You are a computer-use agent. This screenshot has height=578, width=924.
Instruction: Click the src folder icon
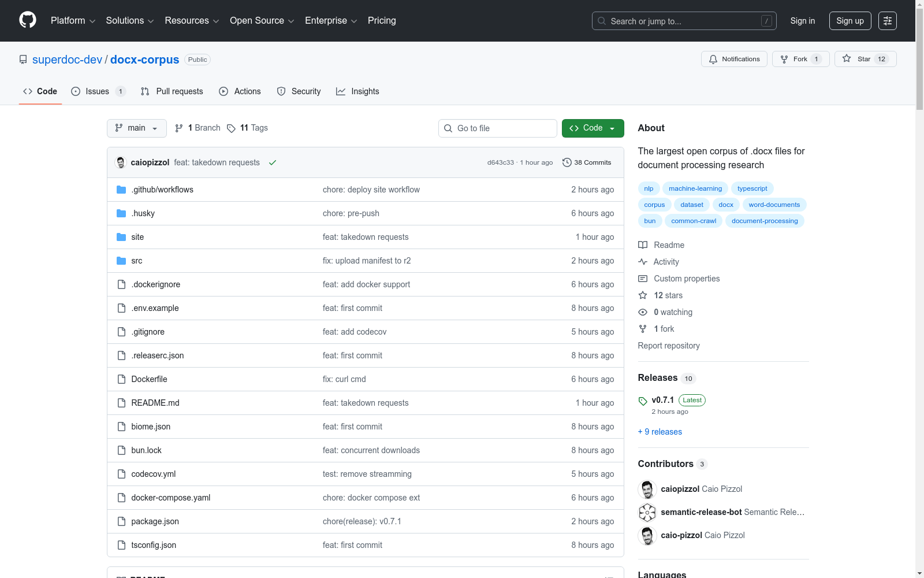pyautogui.click(x=121, y=261)
